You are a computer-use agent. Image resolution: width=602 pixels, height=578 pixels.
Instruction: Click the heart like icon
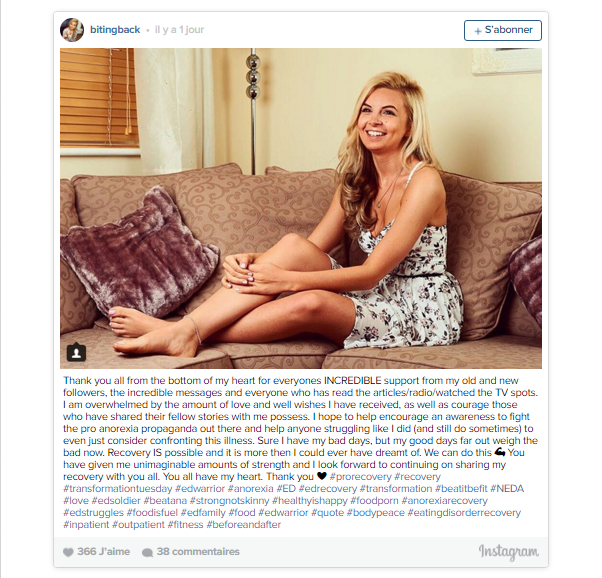pos(68,552)
